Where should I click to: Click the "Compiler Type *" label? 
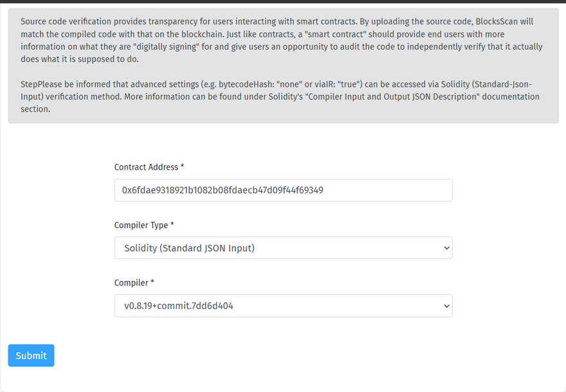(144, 225)
